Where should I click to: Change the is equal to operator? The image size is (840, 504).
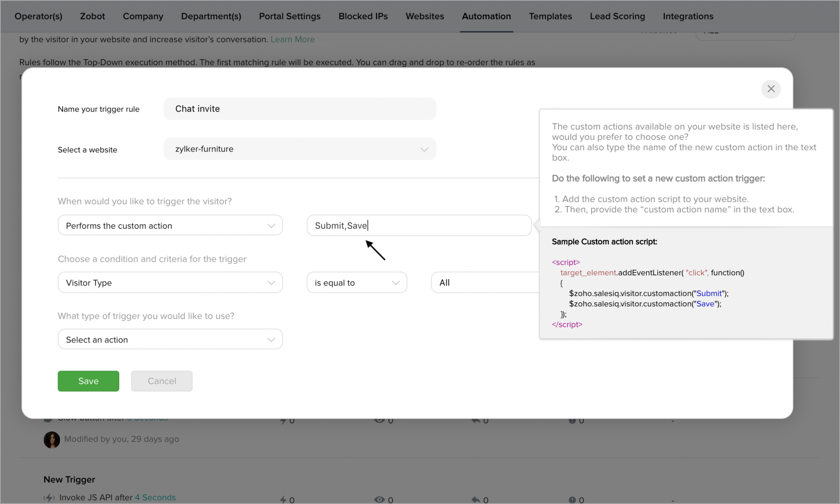click(x=357, y=283)
